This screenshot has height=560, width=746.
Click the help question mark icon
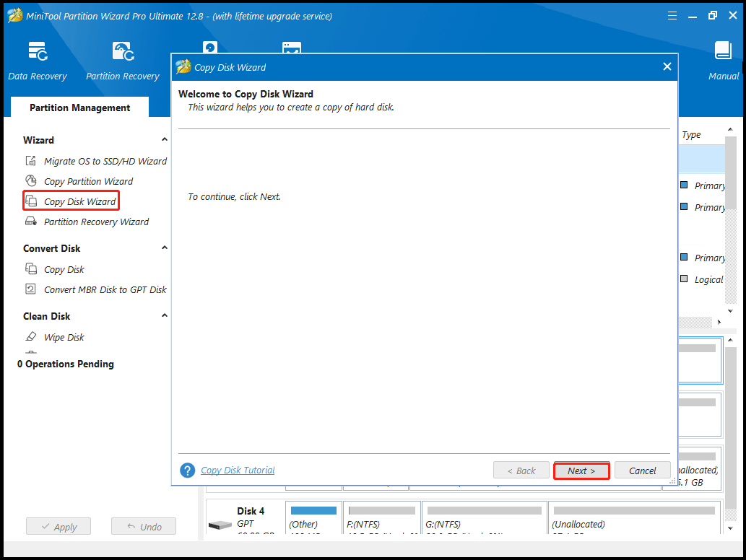coord(188,471)
